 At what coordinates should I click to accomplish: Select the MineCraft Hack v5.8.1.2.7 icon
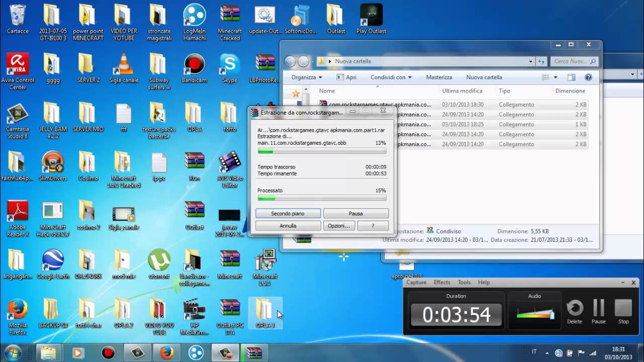(x=53, y=219)
